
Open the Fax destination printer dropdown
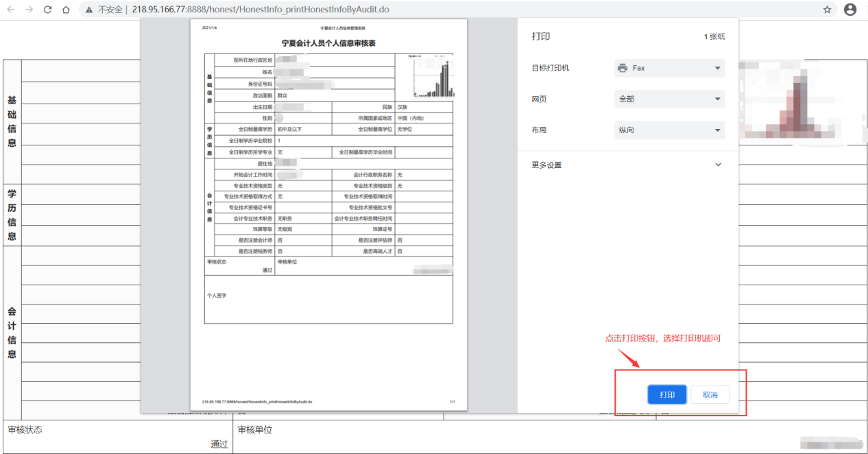point(669,68)
